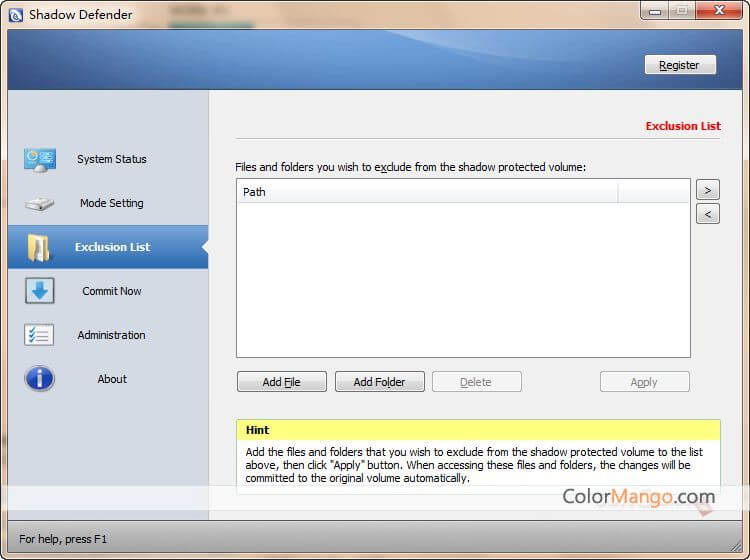Viewport: 750px width, 560px height.
Task: Open Administration settings label
Action: (111, 335)
